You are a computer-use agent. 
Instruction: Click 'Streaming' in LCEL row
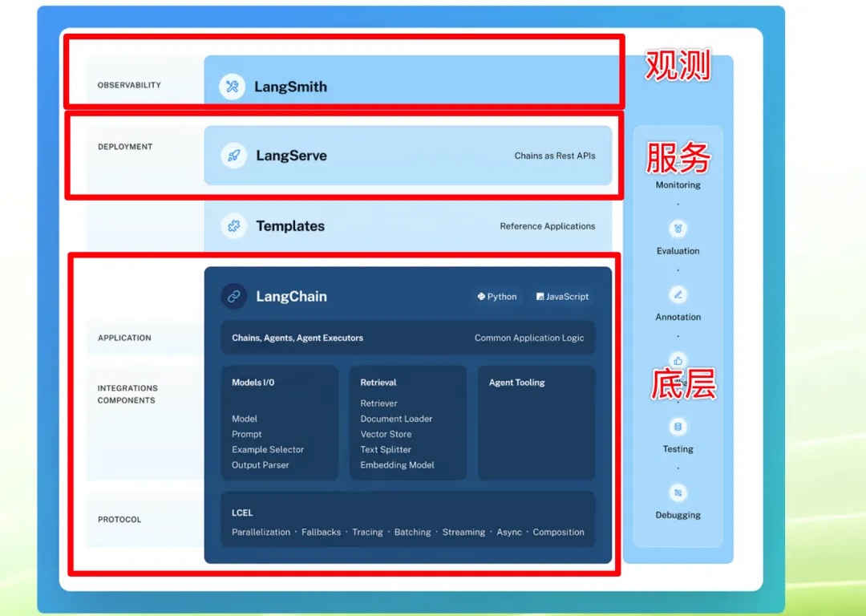pyautogui.click(x=463, y=532)
